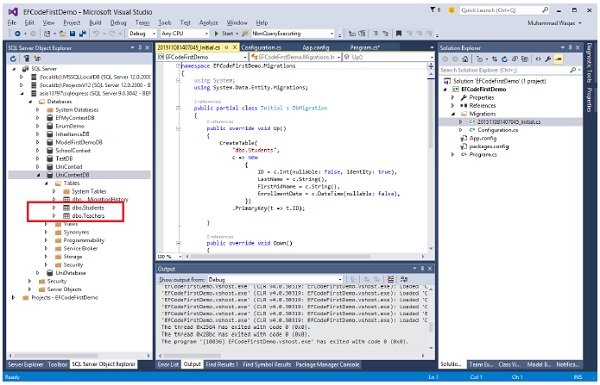
Task: Click the Toggle Word Wrap icon in Output
Action: coord(403,279)
